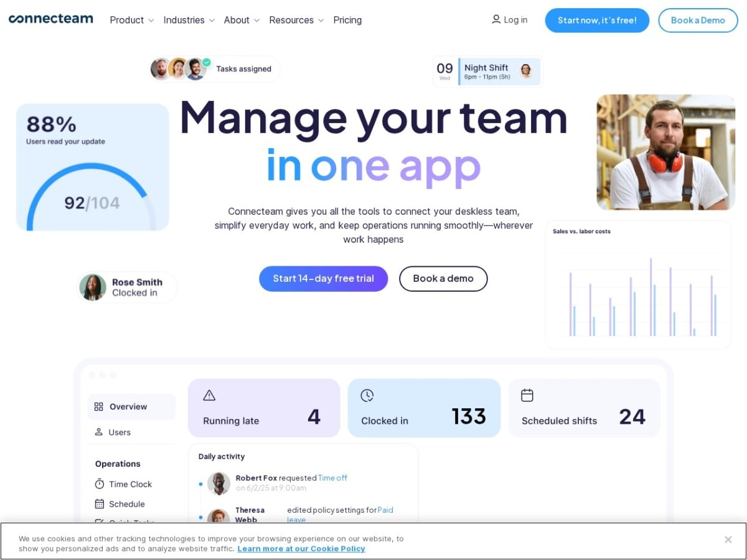Click the Running late card

pyautogui.click(x=264, y=408)
